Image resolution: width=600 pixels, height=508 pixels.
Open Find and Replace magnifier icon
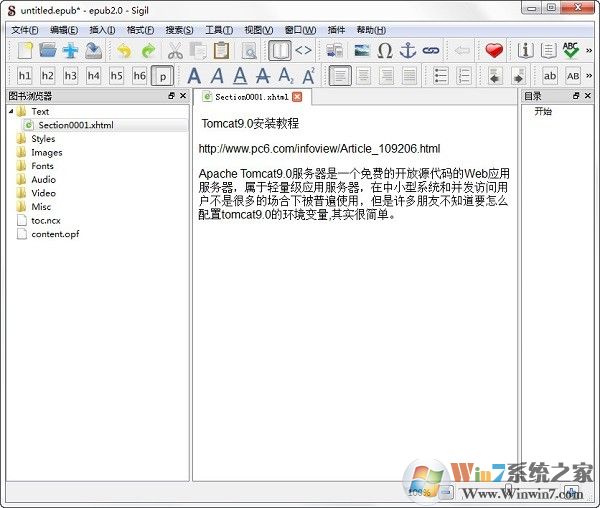(249, 50)
